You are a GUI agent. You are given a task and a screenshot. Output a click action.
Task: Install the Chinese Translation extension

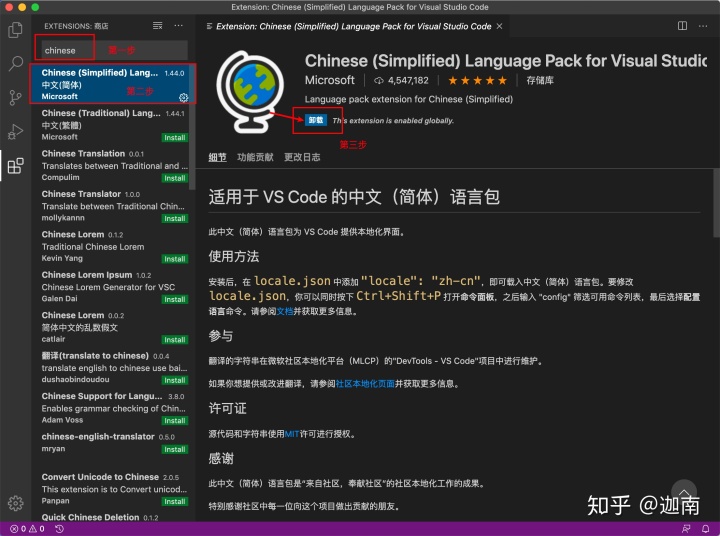click(x=174, y=178)
